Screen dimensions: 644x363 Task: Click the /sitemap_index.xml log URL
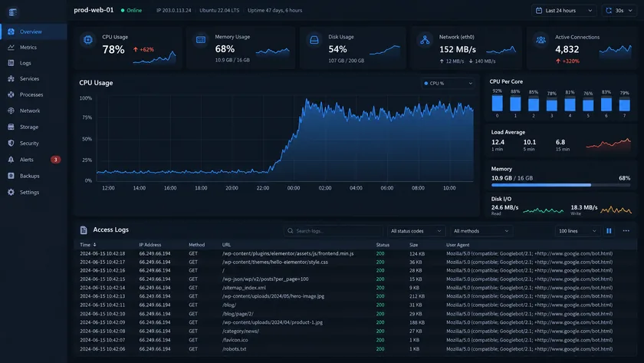244,288
